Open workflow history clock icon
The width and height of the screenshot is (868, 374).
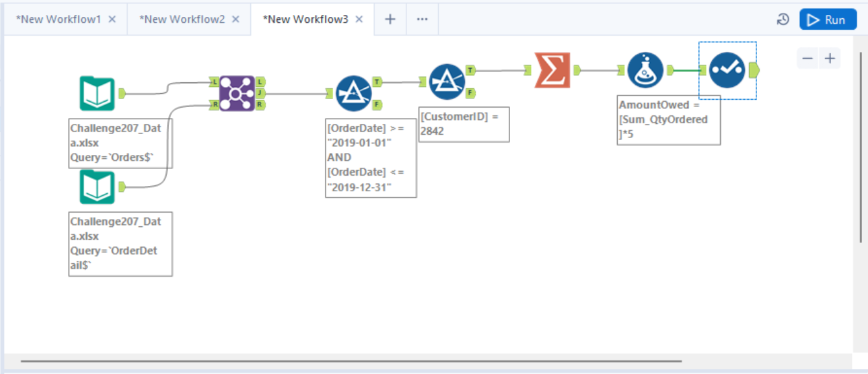[783, 19]
